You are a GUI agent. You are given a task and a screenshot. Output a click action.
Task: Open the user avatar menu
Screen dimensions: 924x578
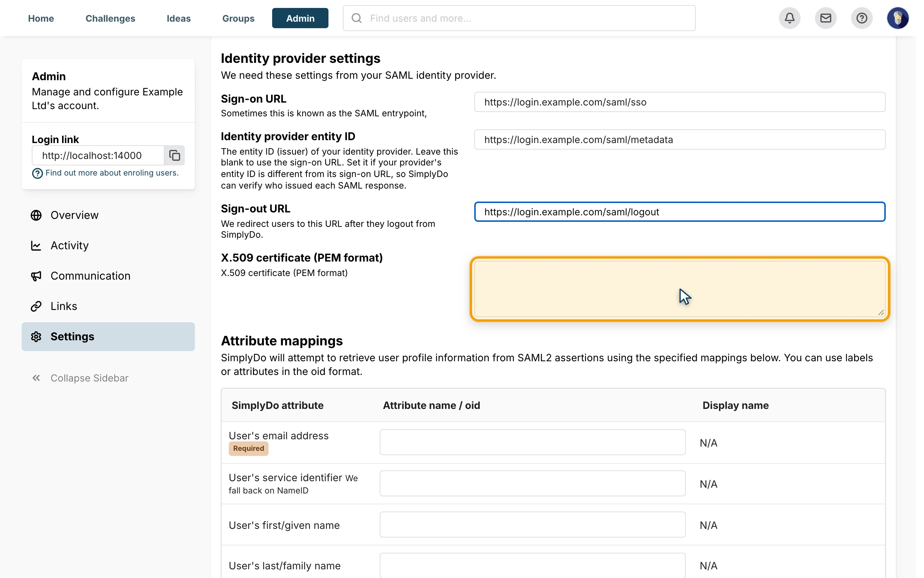coord(897,18)
